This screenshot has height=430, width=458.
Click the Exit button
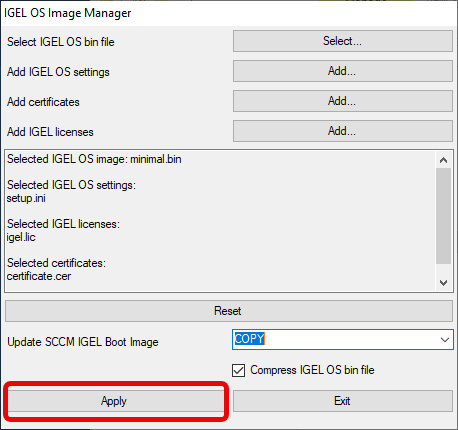[343, 401]
